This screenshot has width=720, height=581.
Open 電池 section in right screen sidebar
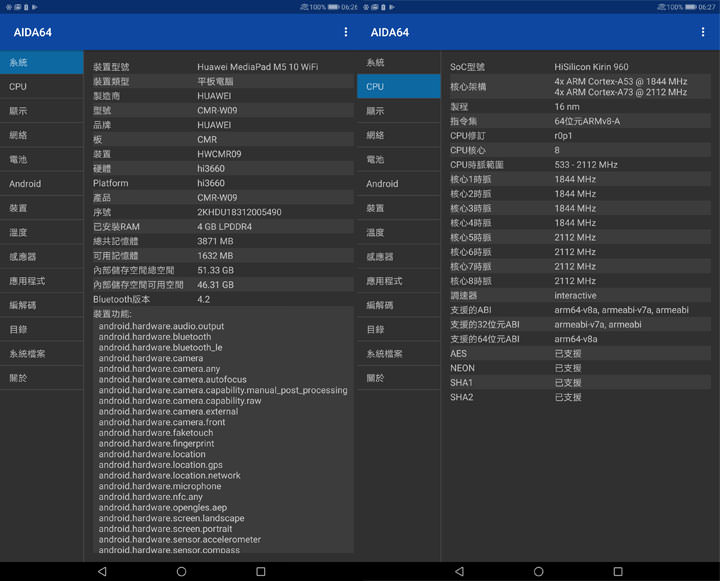pos(399,159)
